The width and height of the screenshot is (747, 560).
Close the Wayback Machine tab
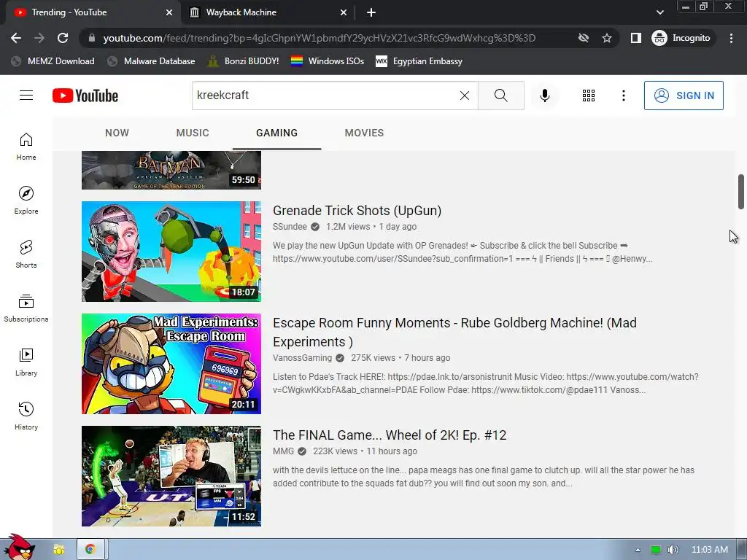click(x=344, y=12)
